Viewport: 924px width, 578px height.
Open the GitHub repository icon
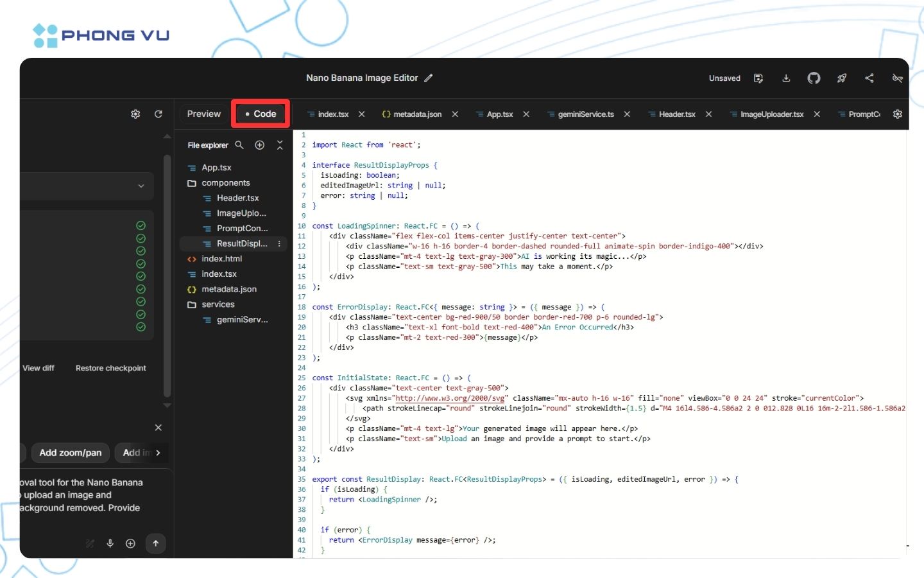814,78
